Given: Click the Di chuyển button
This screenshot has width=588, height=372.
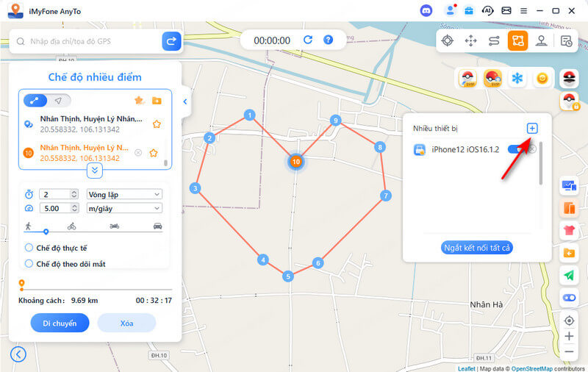Looking at the screenshot, I should pos(60,323).
